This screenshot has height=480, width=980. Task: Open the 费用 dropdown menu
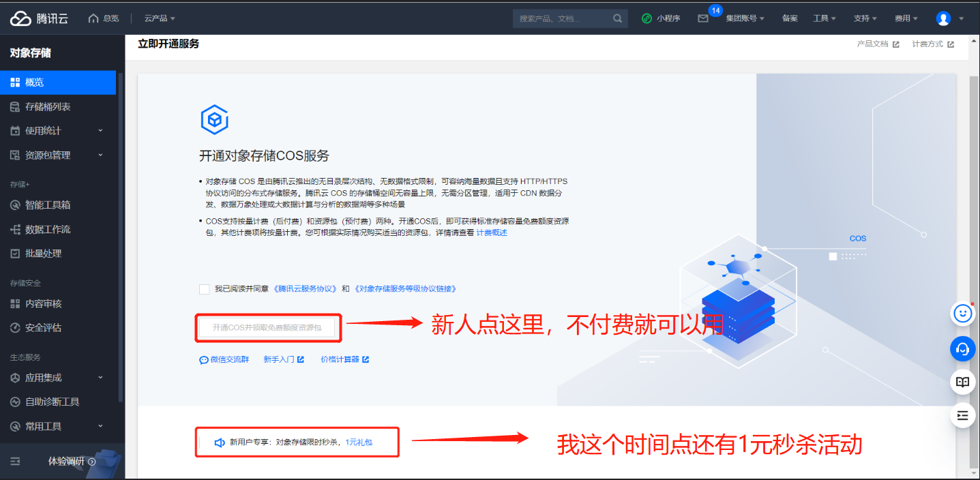click(906, 18)
